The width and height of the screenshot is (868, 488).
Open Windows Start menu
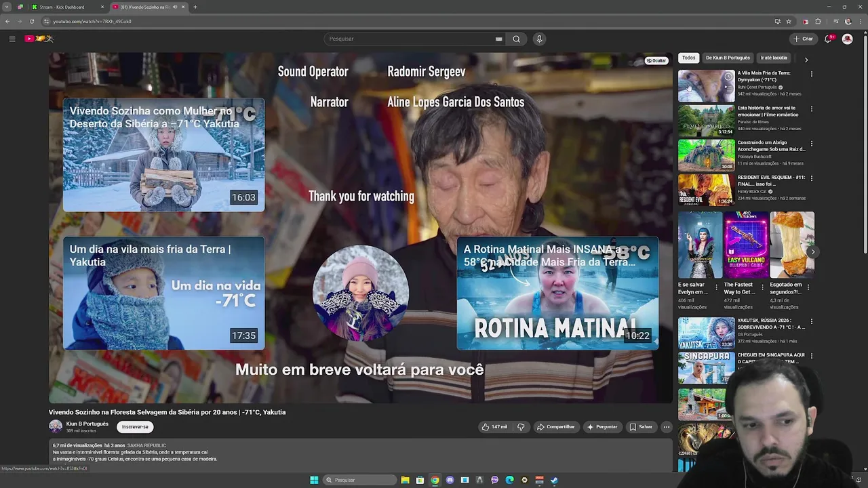[x=314, y=480]
